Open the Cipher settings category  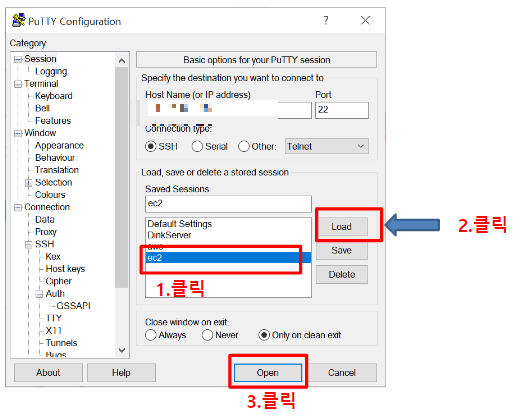tap(59, 281)
